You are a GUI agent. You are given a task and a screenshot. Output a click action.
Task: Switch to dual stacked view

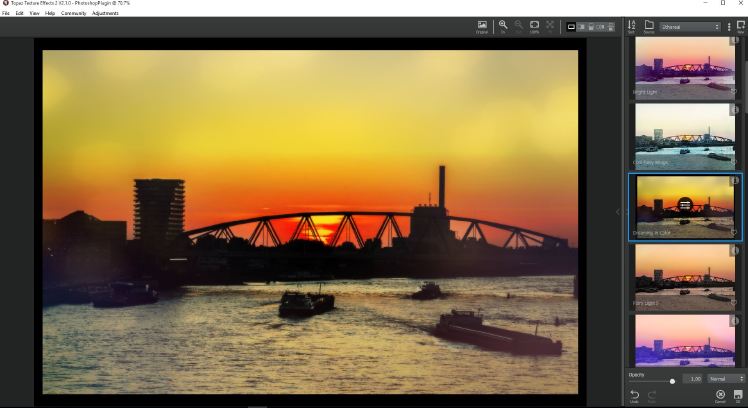(611, 27)
